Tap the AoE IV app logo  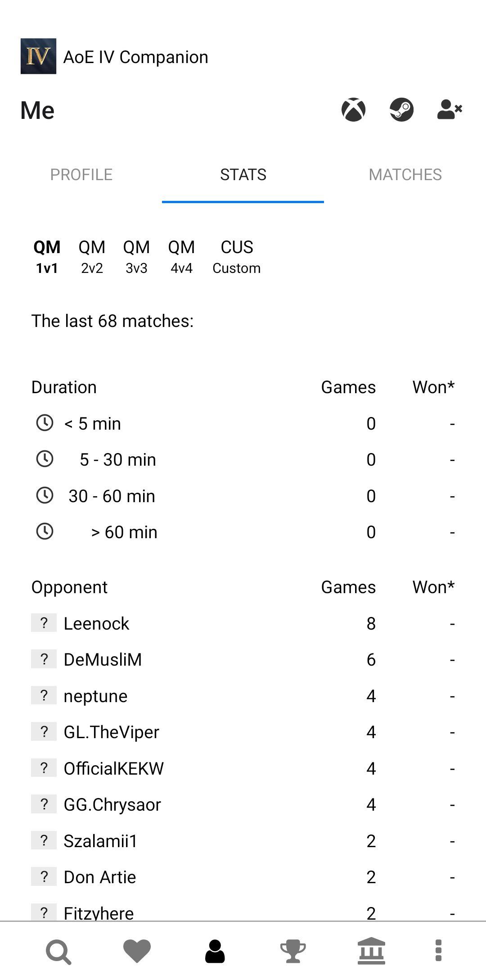38,56
